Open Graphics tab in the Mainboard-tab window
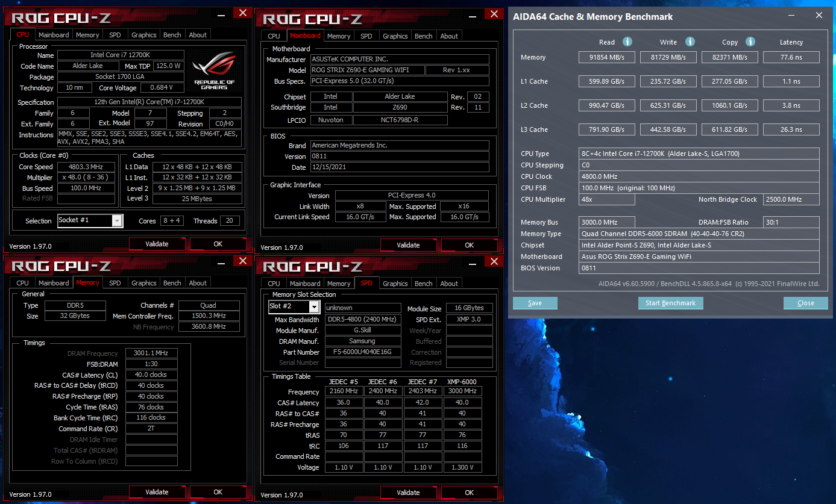 pyautogui.click(x=395, y=36)
